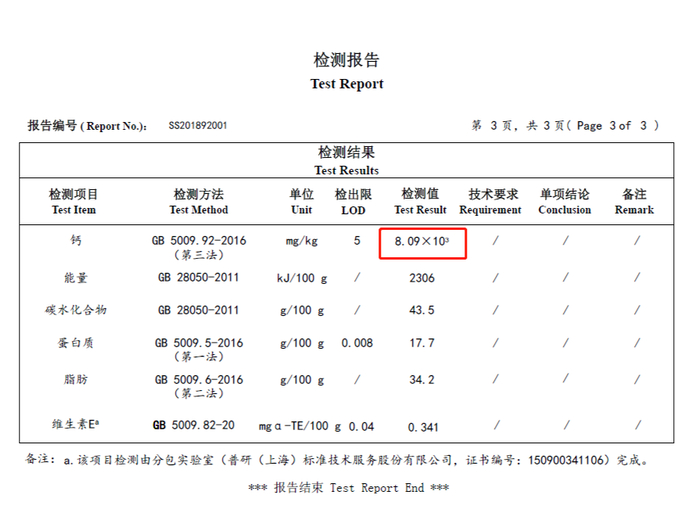Click the carbohydrate result 43.5

(422, 310)
